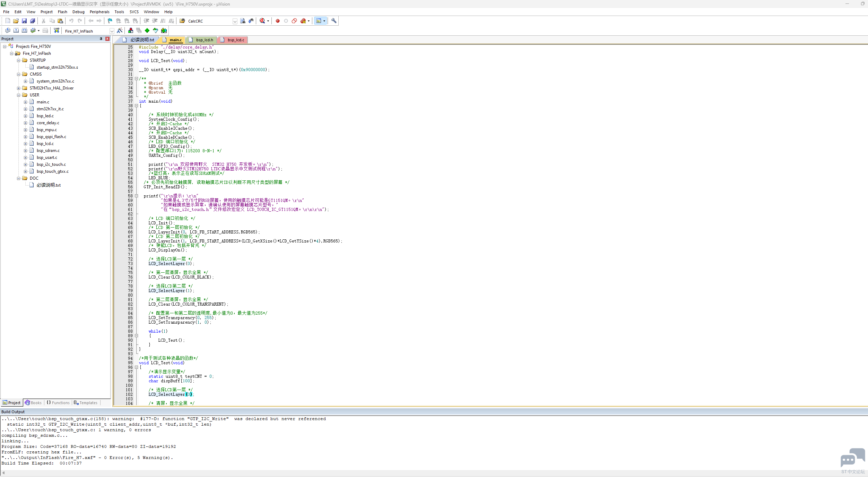868x477 pixels.
Task: Open the Pack Installer icon
Action: [x=164, y=31]
